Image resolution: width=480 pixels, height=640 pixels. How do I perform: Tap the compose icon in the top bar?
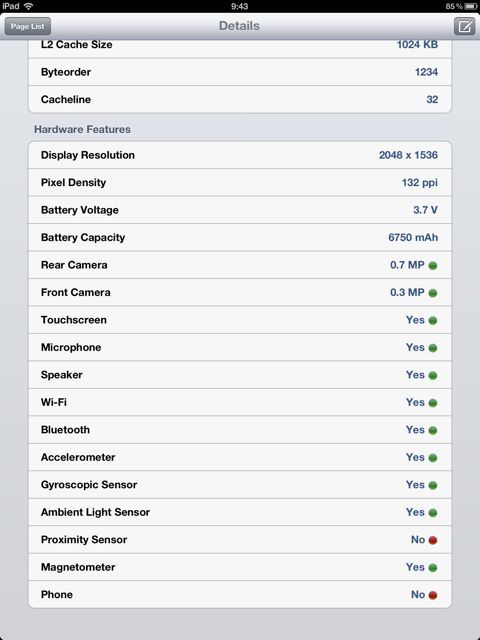[x=464, y=27]
